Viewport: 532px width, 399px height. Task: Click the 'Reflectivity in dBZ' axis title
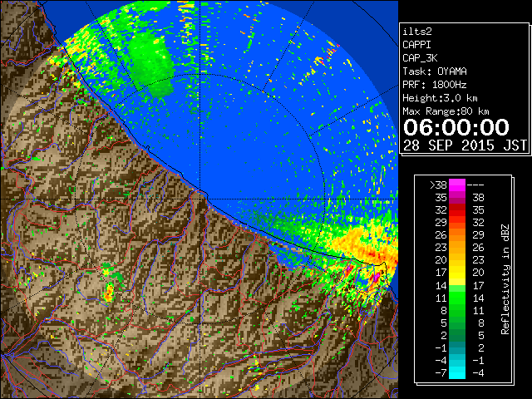pyautogui.click(x=505, y=279)
